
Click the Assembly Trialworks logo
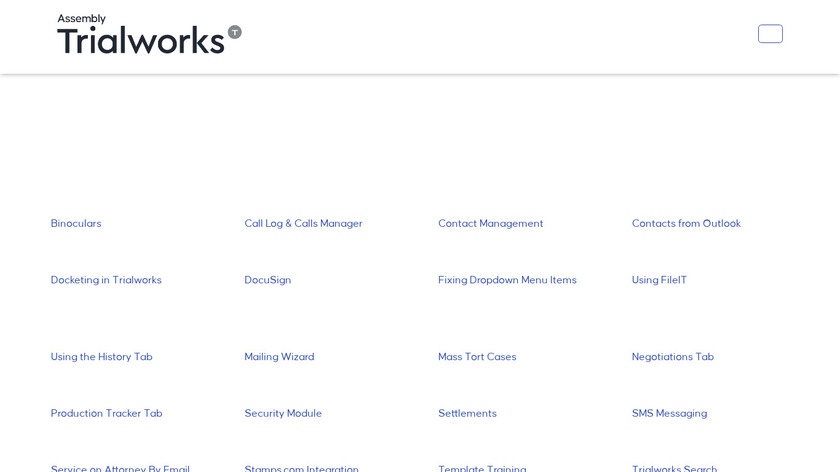click(x=149, y=35)
